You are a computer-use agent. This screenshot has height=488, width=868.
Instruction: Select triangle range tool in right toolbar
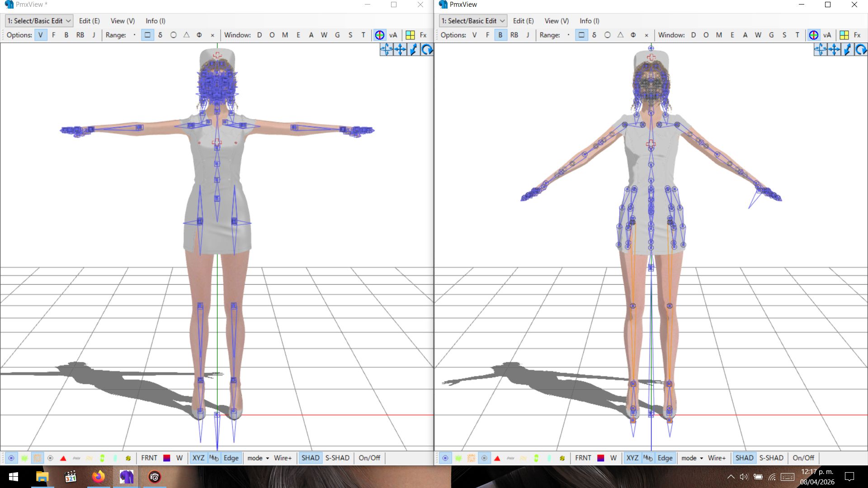[620, 35]
